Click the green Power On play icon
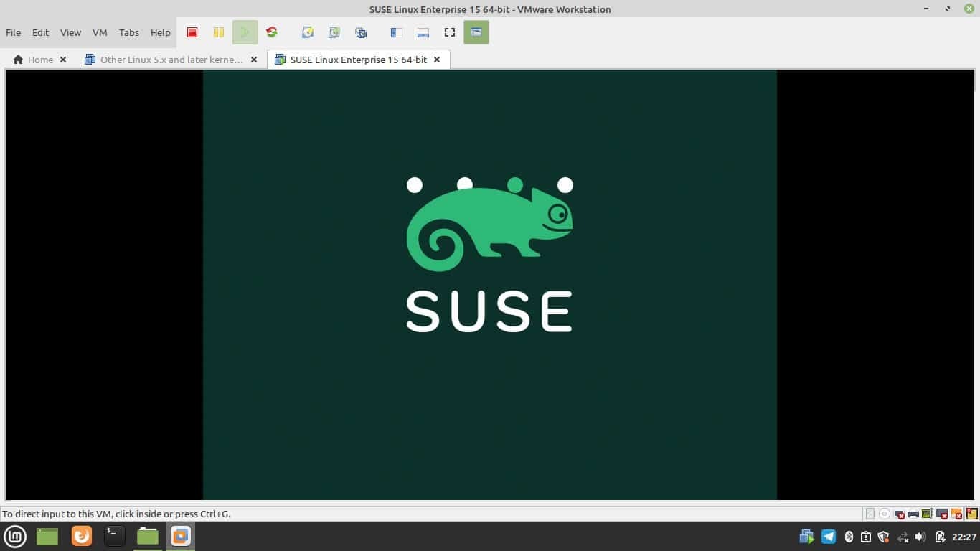980x551 pixels. coord(245,32)
